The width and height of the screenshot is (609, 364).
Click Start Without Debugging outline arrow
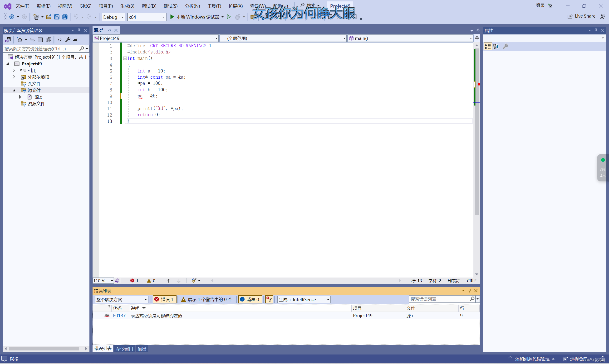point(229,17)
